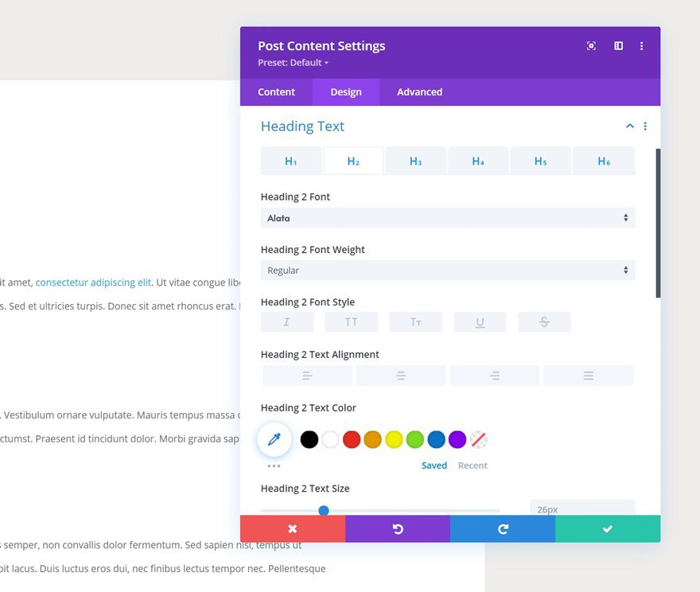Image resolution: width=700 pixels, height=592 pixels.
Task: Open the eyedropper color picker tool
Action: 274,438
